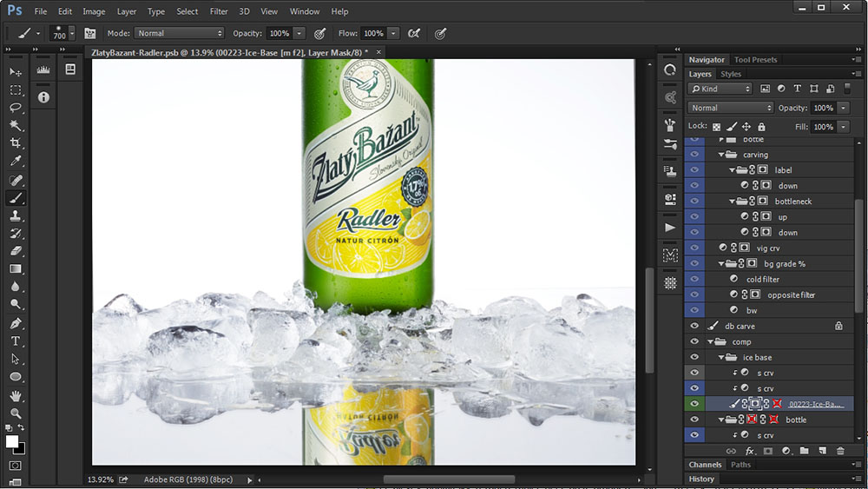Toggle airbrush mode next to Flow
This screenshot has height=489, width=868.
(x=413, y=33)
